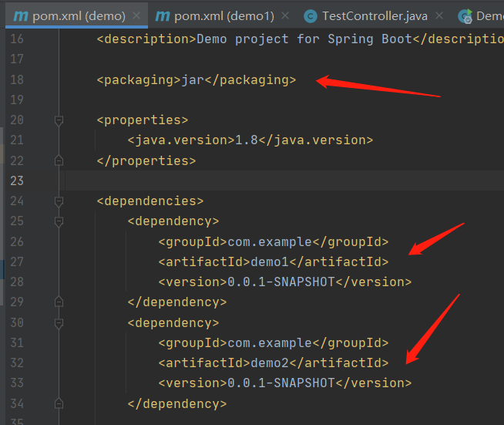Click groupId com.example on line 31
504x425 pixels.
tap(274, 342)
